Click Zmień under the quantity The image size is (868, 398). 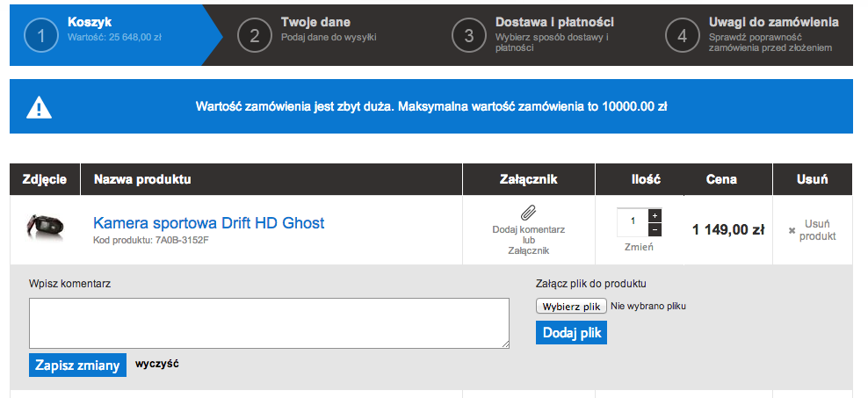[639, 248]
